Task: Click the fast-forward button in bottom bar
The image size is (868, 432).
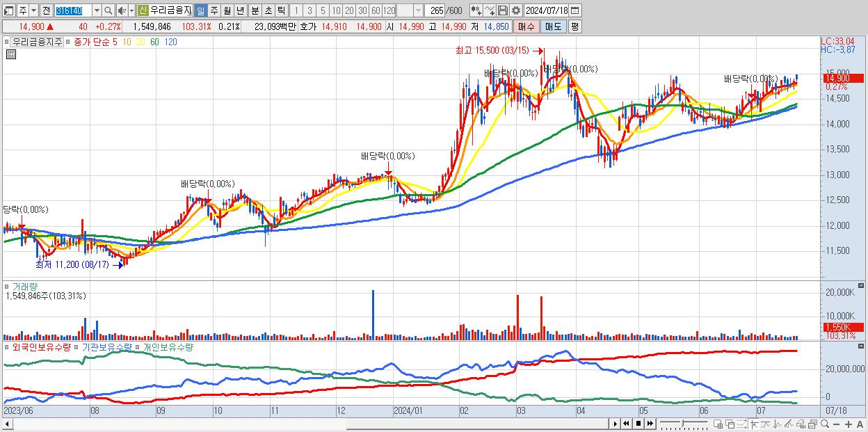Action: (x=650, y=424)
